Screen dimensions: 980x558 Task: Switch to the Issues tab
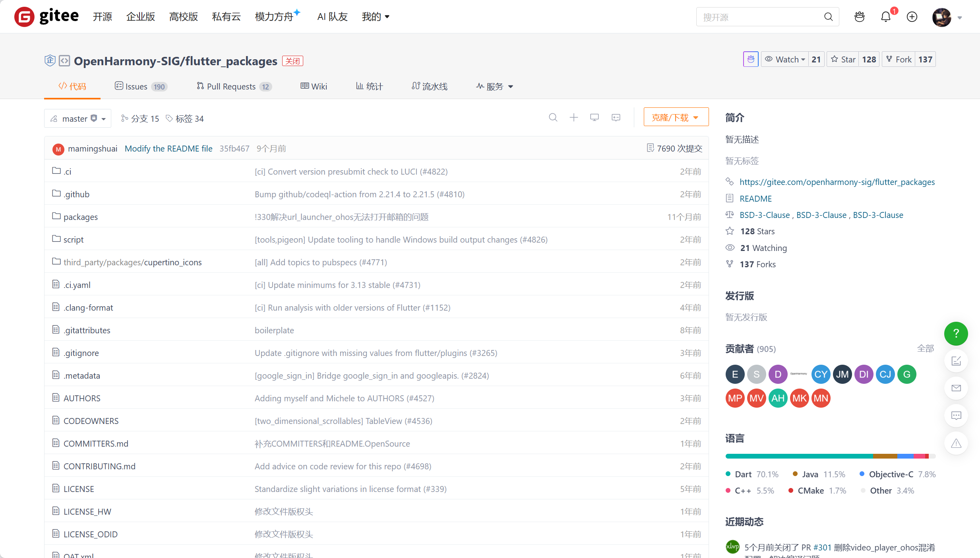(136, 87)
